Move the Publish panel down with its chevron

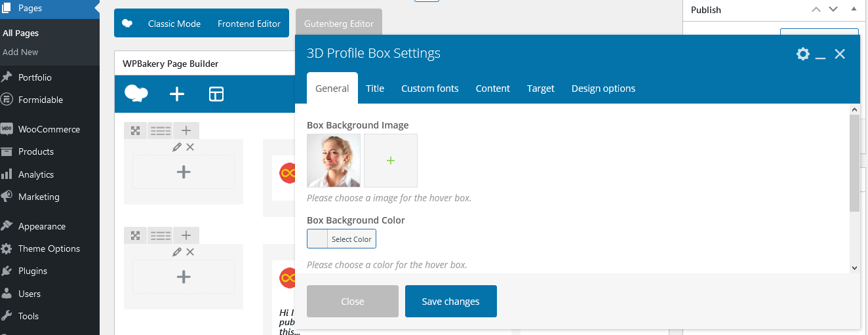tap(833, 9)
